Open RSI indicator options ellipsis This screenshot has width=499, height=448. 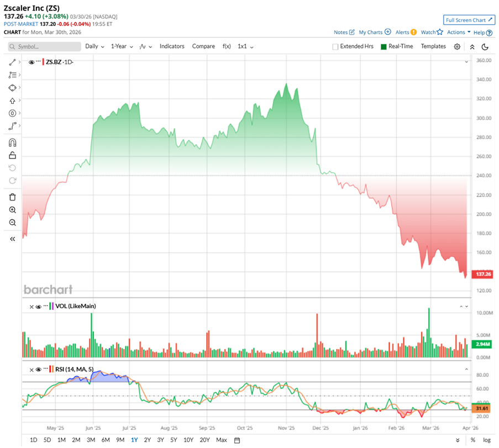[45, 368]
